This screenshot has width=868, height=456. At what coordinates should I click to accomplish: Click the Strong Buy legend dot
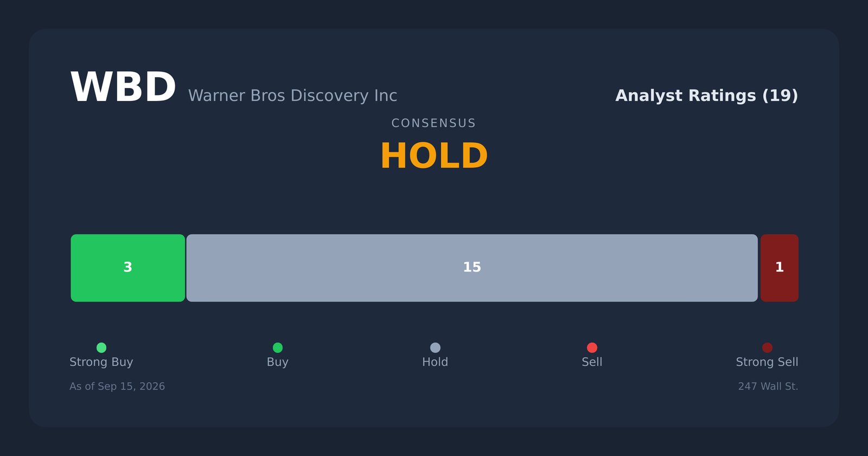[101, 347]
